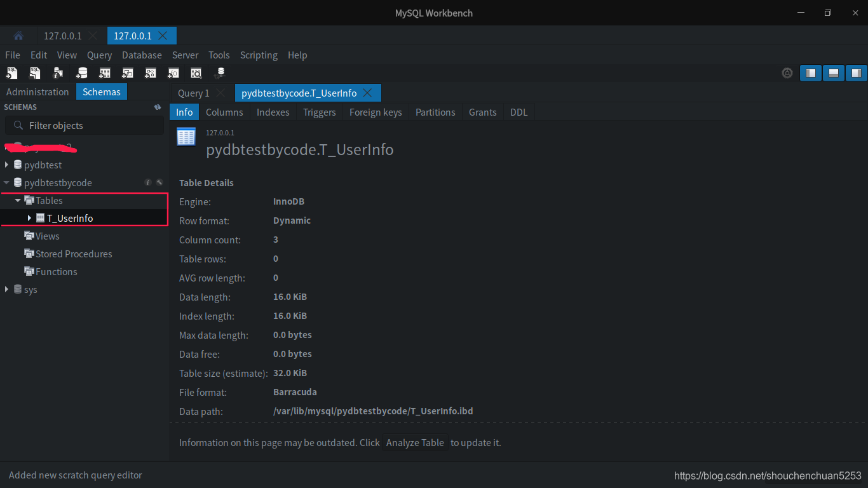Click the Analyze Table button
868x488 pixels.
tap(415, 443)
